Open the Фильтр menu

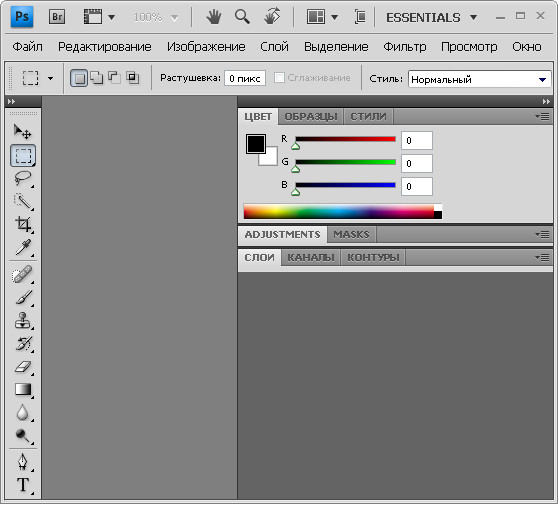click(x=405, y=47)
